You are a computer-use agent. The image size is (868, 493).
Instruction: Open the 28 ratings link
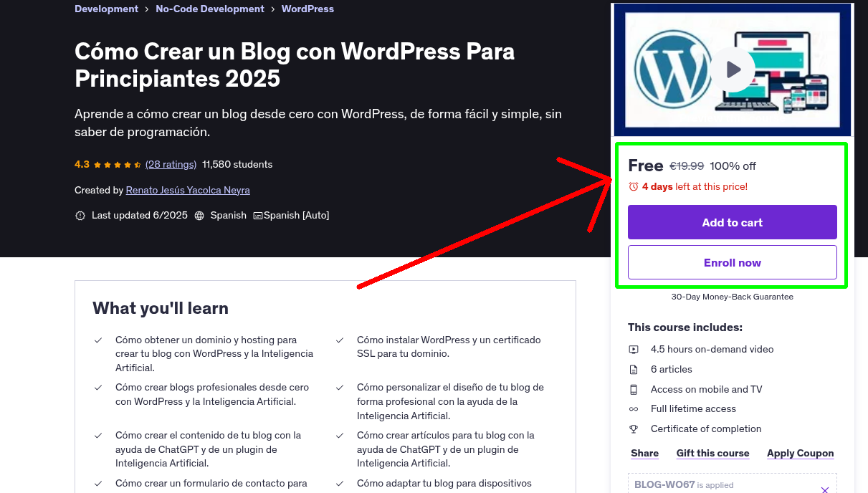[x=171, y=164]
